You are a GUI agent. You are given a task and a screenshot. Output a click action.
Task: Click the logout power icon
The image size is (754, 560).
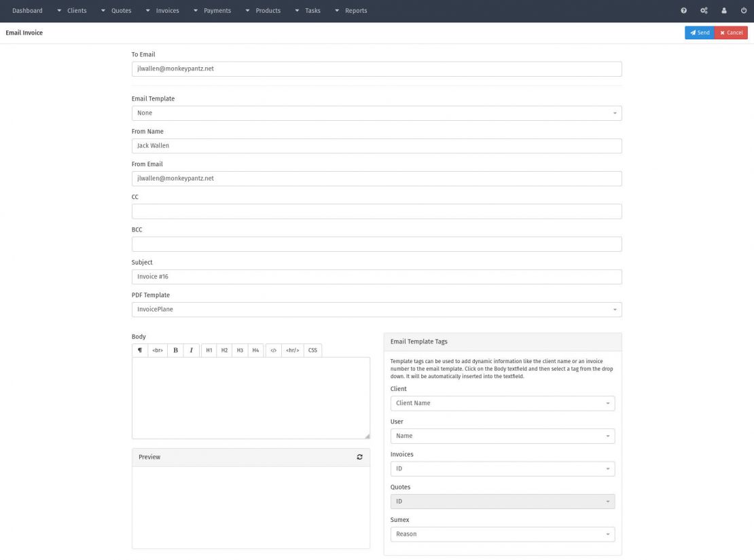[743, 10]
